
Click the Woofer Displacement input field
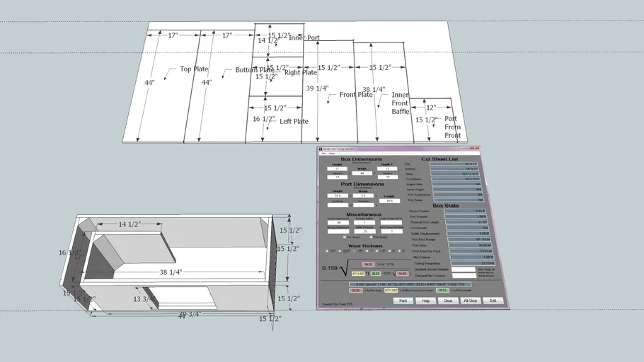[x=338, y=222]
